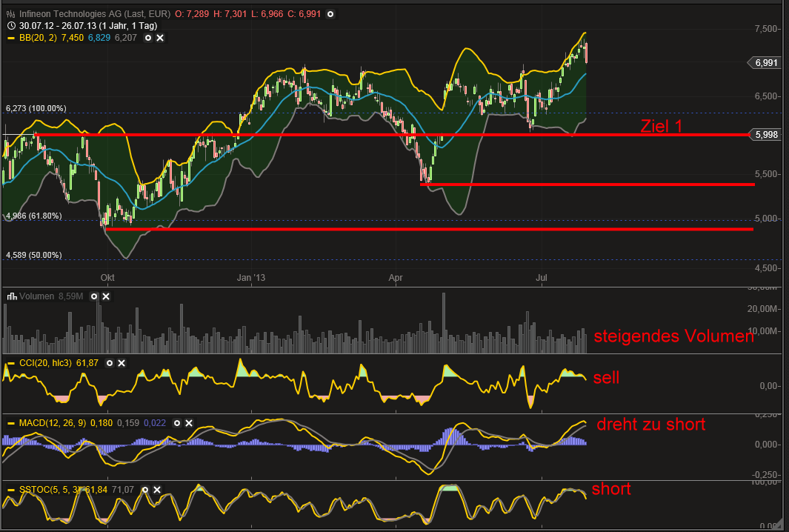Click the Jul label on the time axis

542,278
